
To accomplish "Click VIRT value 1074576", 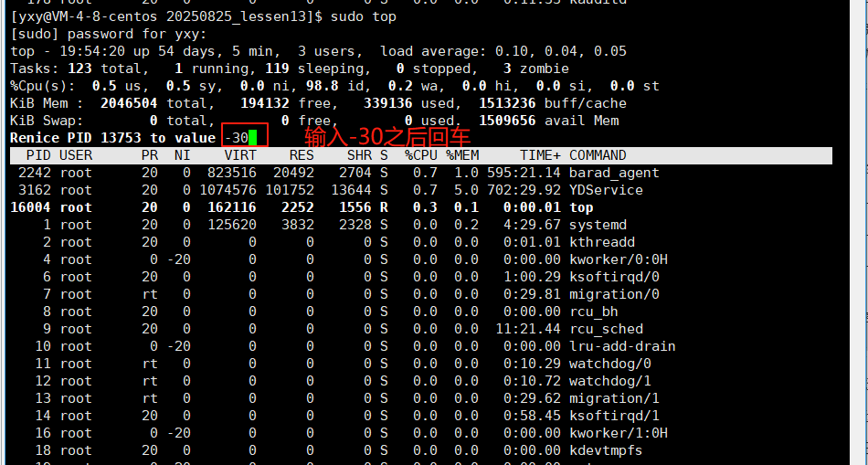I will coord(228,190).
